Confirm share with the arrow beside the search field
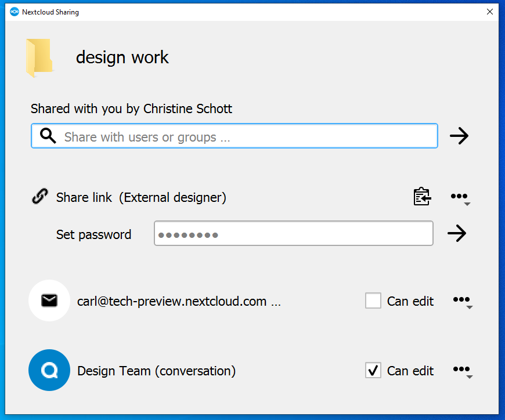 [459, 136]
